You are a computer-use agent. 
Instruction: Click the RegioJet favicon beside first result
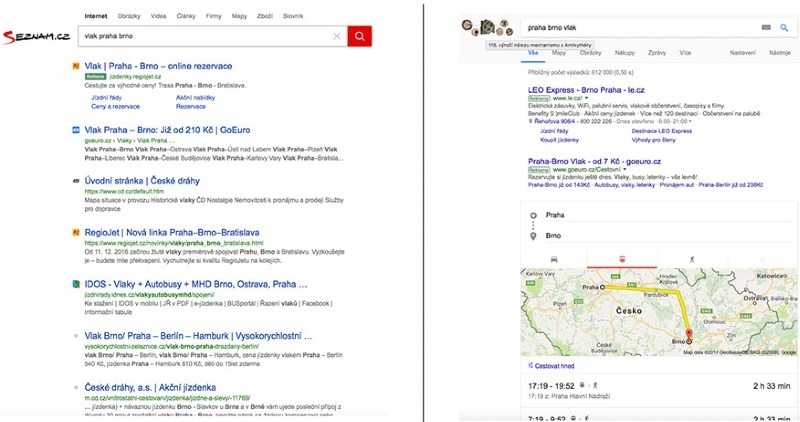click(76, 66)
